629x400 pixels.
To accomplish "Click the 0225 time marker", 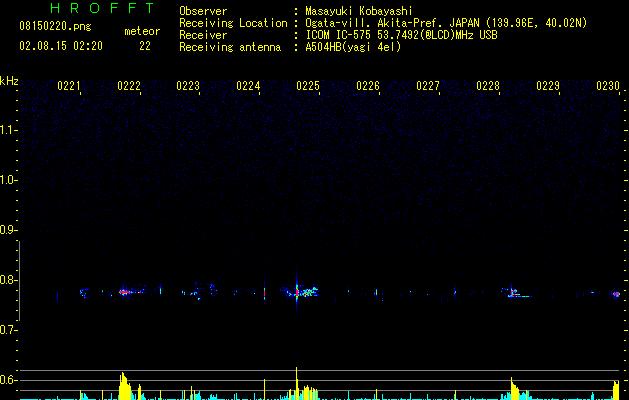I will point(308,86).
